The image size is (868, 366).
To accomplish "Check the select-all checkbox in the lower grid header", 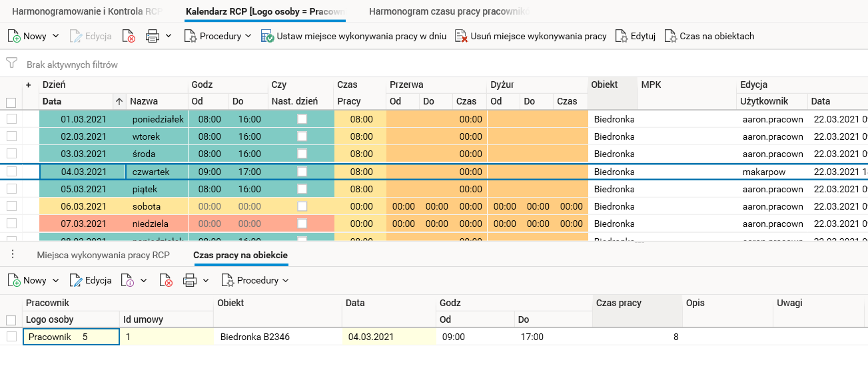I will click(11, 319).
